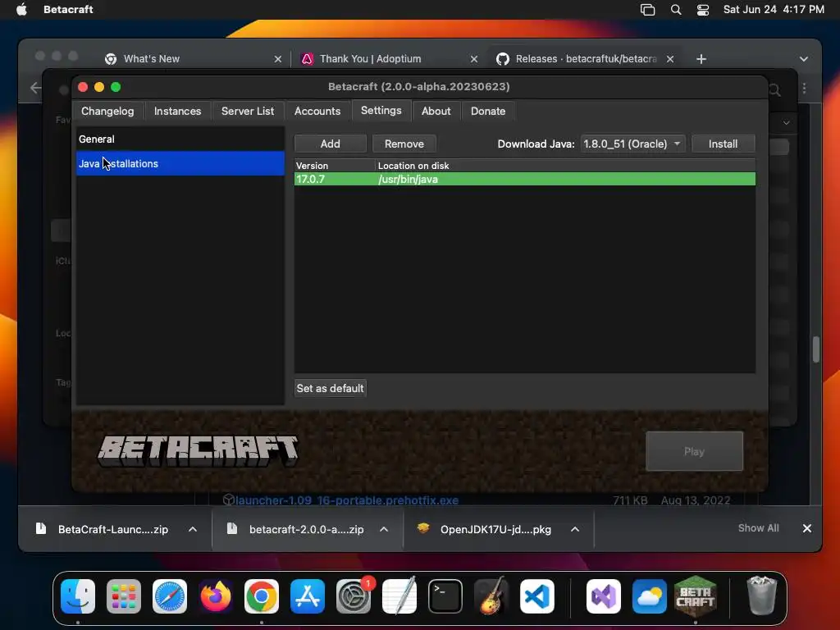Open Control Center in the menu bar
The height and width of the screenshot is (630, 840).
click(x=703, y=10)
